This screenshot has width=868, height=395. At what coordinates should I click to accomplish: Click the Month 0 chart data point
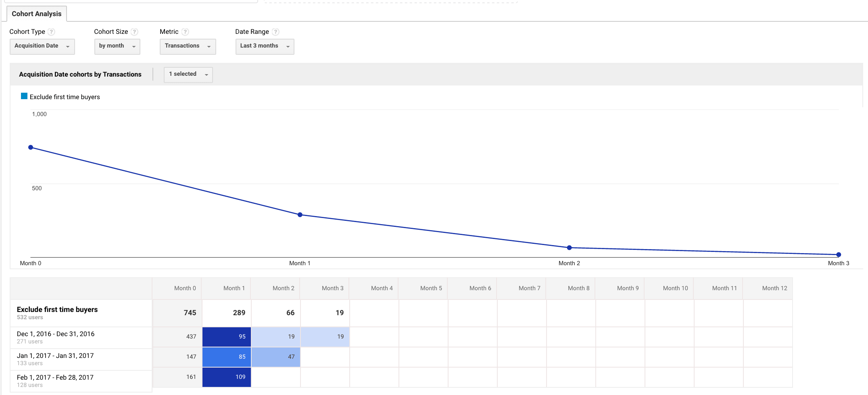click(x=31, y=148)
